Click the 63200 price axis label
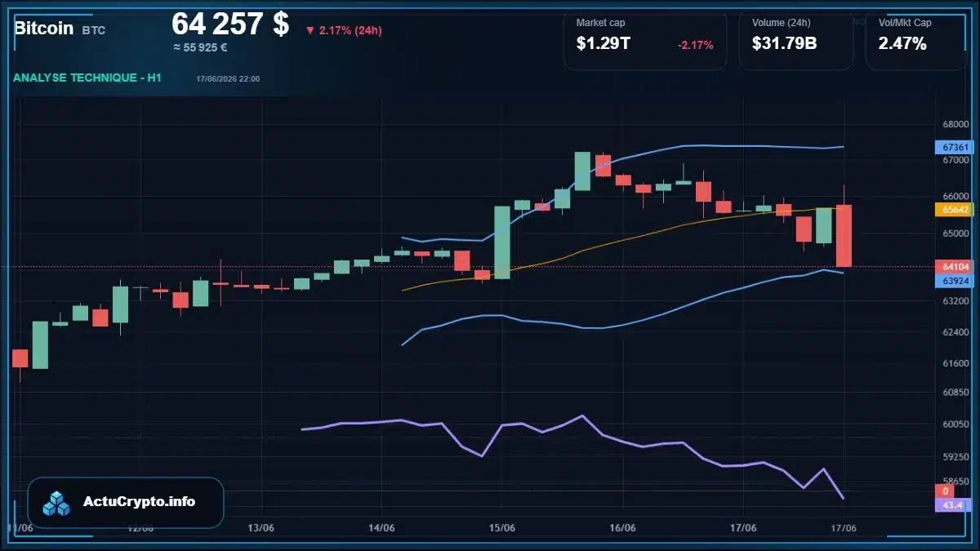Viewport: 980px width, 551px height. coord(955,301)
